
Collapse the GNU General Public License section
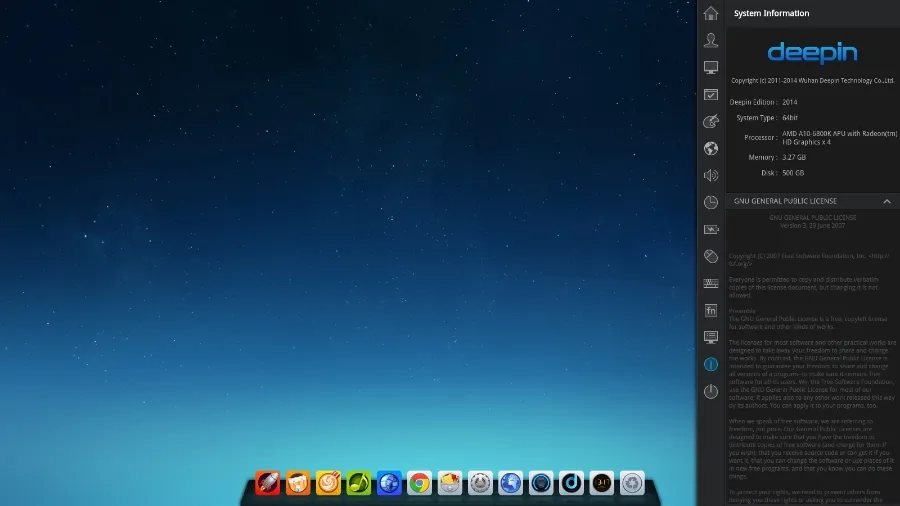[x=886, y=201]
